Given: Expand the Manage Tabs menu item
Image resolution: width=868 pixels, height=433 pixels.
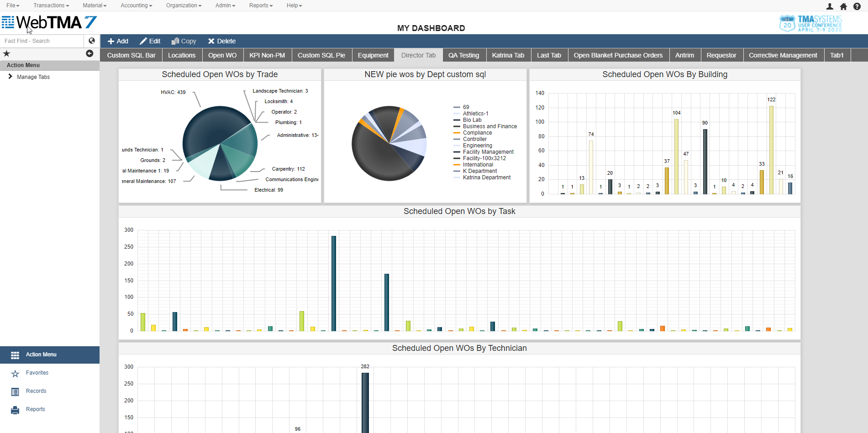Looking at the screenshot, I should (33, 77).
